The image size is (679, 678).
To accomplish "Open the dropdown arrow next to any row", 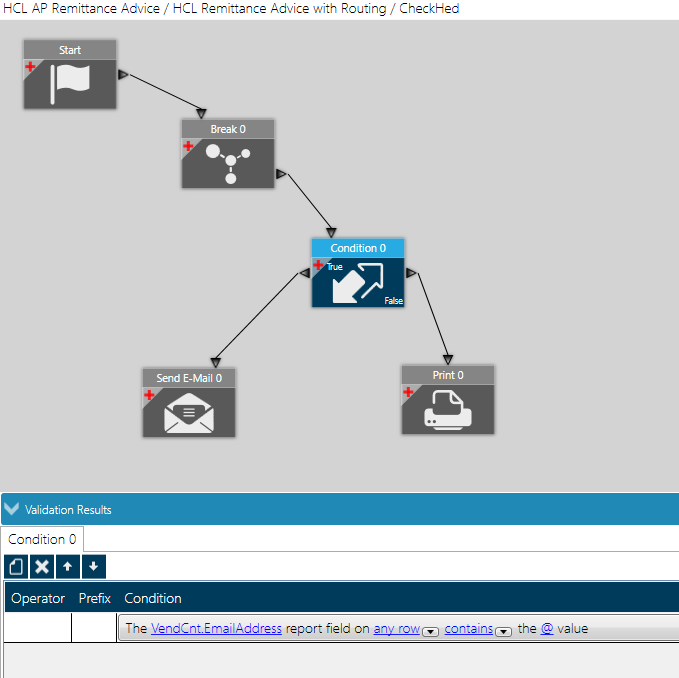I will (x=430, y=631).
